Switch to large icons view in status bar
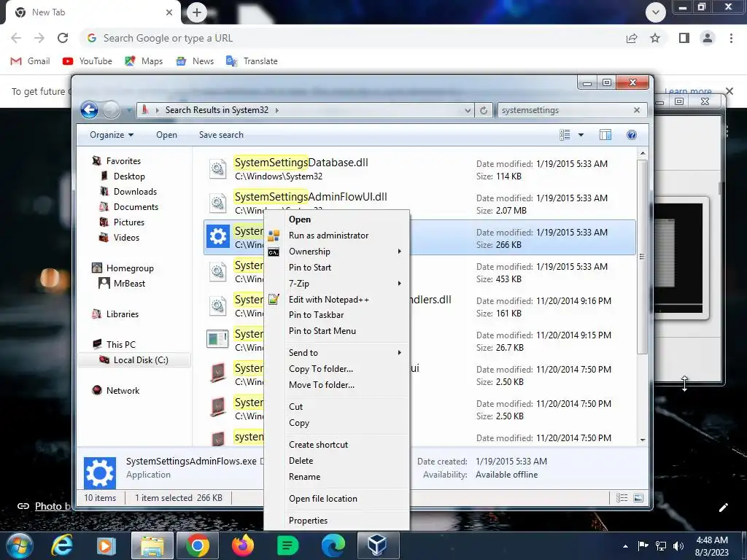The width and height of the screenshot is (747, 560). click(638, 497)
